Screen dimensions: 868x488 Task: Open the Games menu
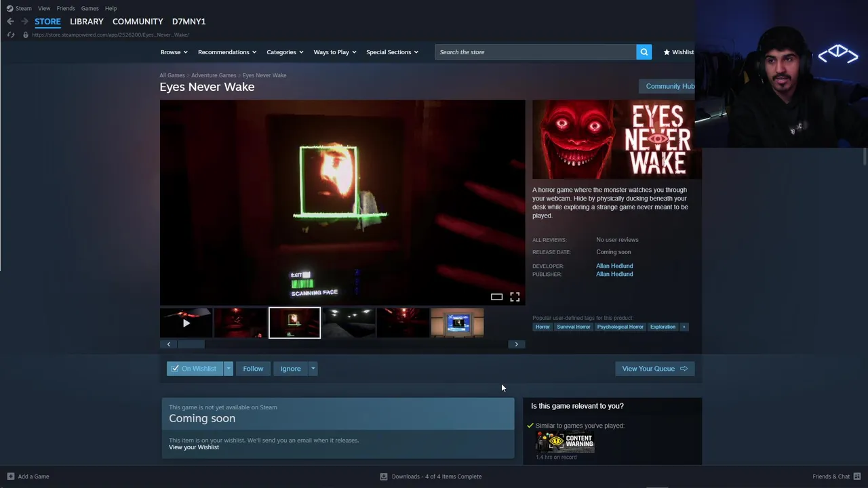pos(90,8)
